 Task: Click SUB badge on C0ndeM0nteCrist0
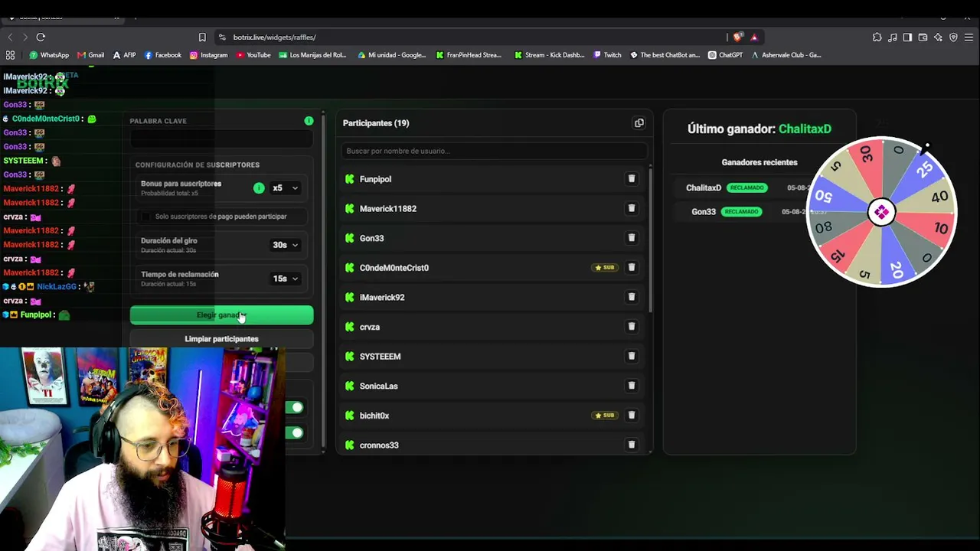[x=605, y=268]
